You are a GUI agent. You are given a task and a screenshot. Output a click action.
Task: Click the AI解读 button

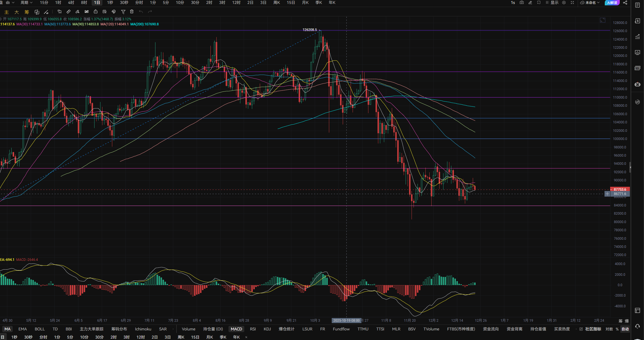612,3
